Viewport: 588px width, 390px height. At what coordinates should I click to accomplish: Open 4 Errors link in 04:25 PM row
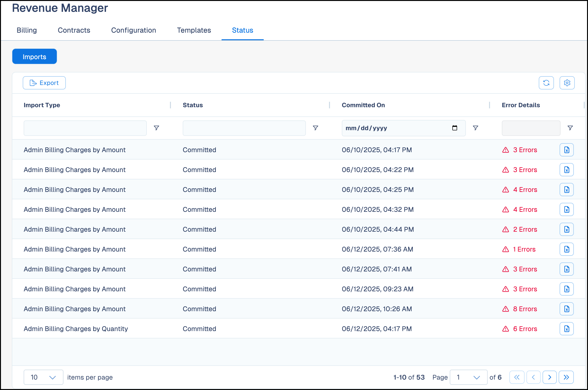pyautogui.click(x=525, y=190)
